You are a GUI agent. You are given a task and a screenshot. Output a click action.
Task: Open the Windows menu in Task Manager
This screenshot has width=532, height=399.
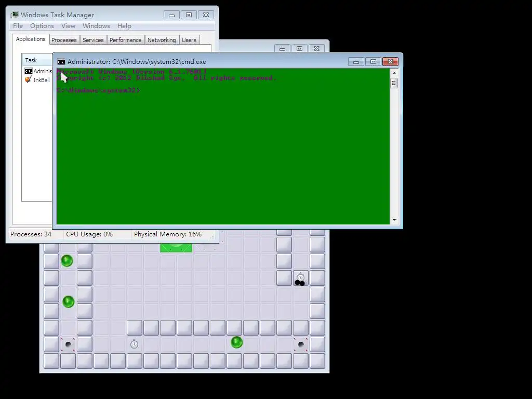point(96,26)
